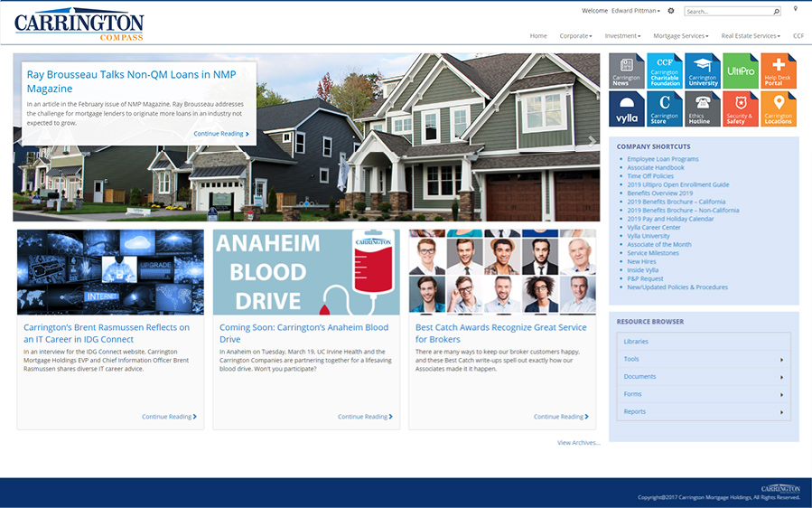Open Employee Loan Programs shortcut
This screenshot has width=812, height=508.
click(x=663, y=159)
